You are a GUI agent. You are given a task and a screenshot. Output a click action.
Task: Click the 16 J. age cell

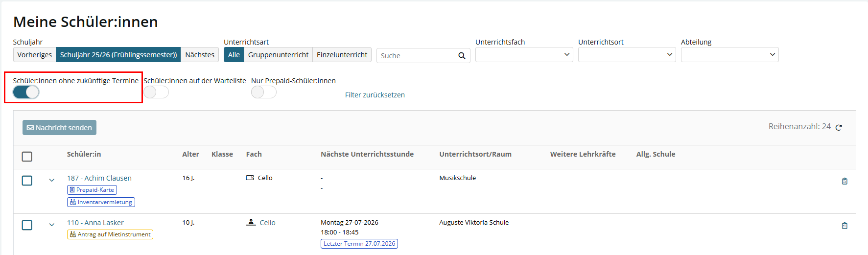click(x=188, y=178)
